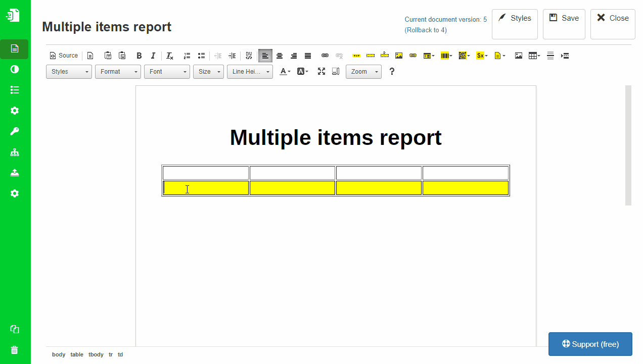Insert a horizontal line
This screenshot has width=643, height=364.
[550, 56]
